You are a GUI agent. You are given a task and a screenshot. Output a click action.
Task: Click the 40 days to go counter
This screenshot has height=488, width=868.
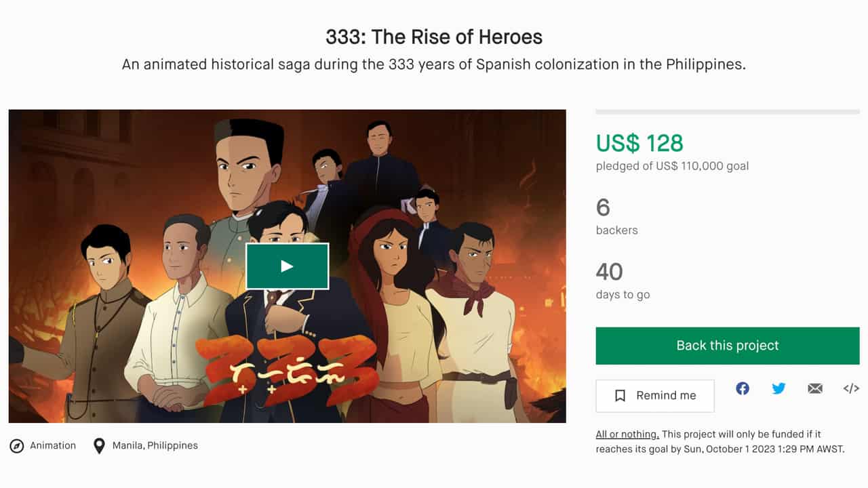point(609,272)
